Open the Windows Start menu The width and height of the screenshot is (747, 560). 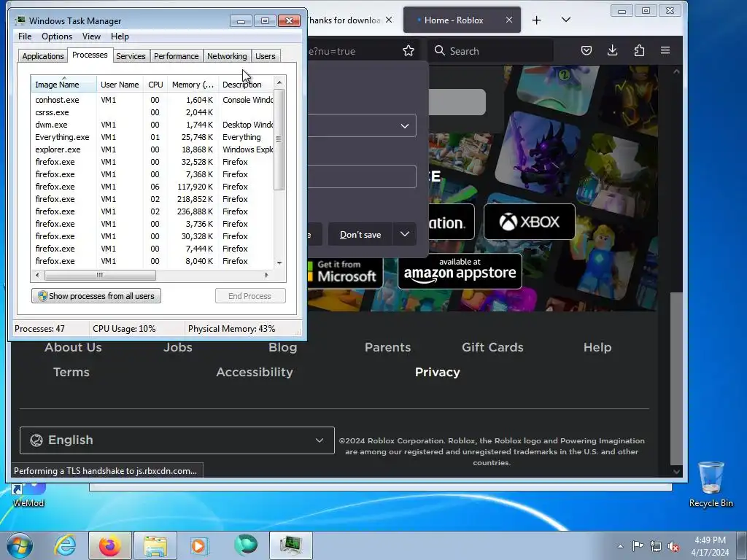[x=20, y=545]
